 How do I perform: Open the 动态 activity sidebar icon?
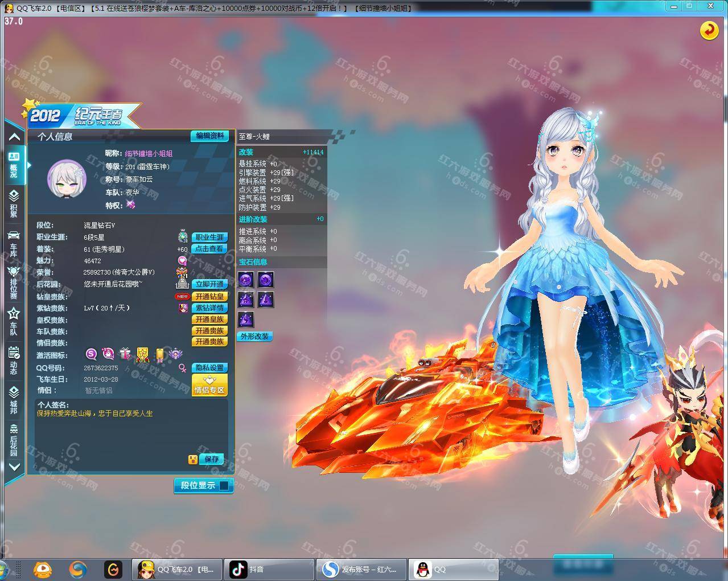coord(14,361)
